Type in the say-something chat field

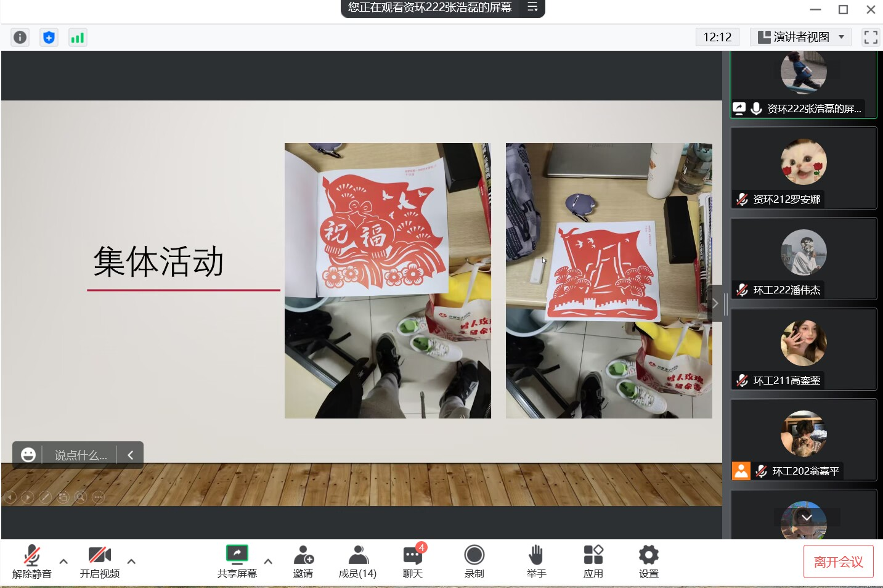pyautogui.click(x=80, y=455)
